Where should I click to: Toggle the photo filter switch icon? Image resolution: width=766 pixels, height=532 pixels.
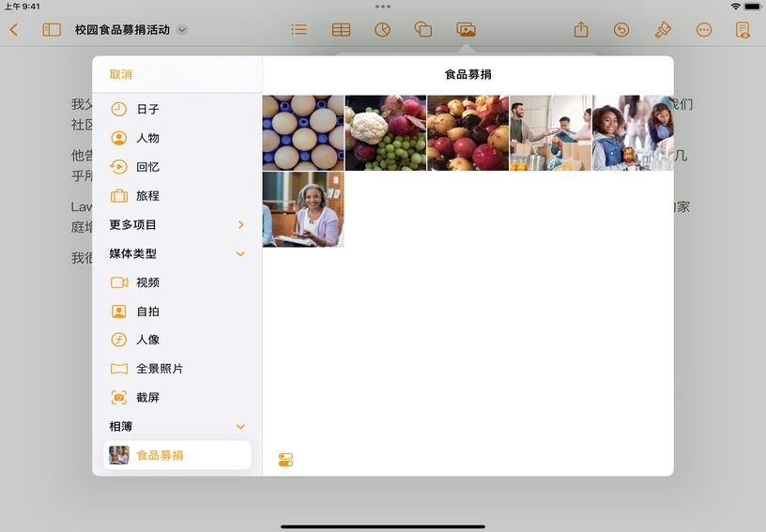click(x=286, y=460)
